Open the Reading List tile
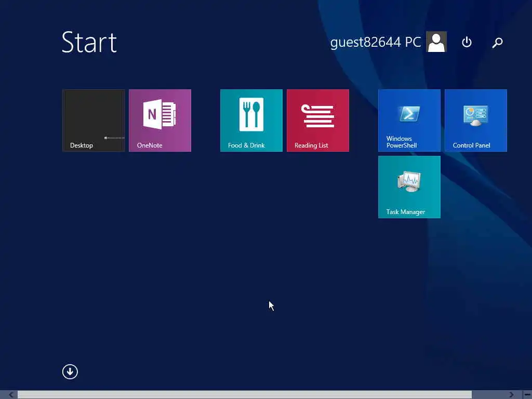 click(x=317, y=121)
